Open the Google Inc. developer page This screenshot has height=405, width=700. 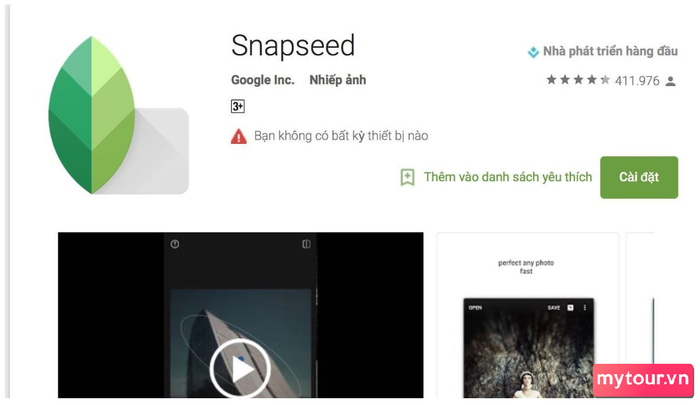(262, 80)
